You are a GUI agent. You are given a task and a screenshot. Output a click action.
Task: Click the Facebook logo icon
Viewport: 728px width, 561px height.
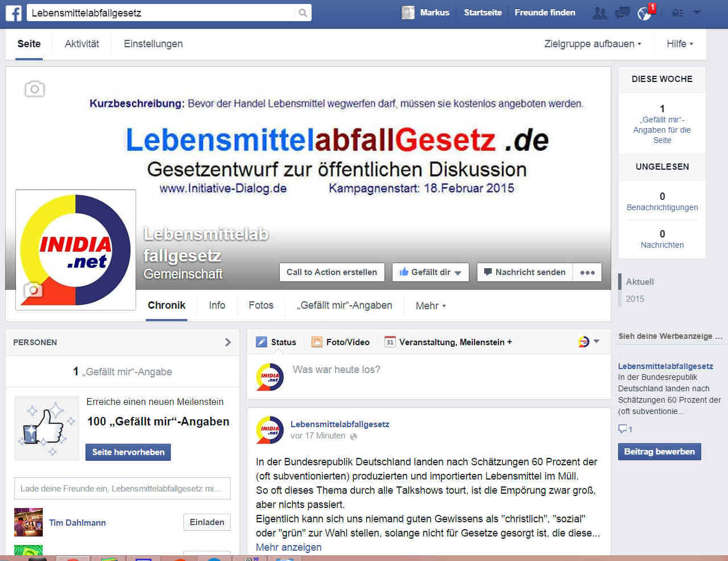tap(13, 13)
